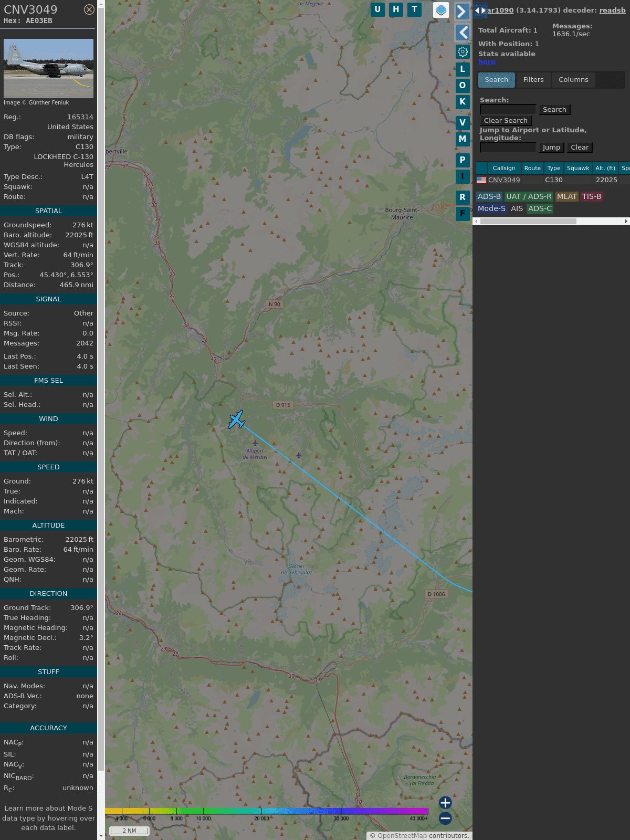Viewport: 630px width, 840px height.
Task: Zoom in with the plus button
Action: [x=445, y=803]
